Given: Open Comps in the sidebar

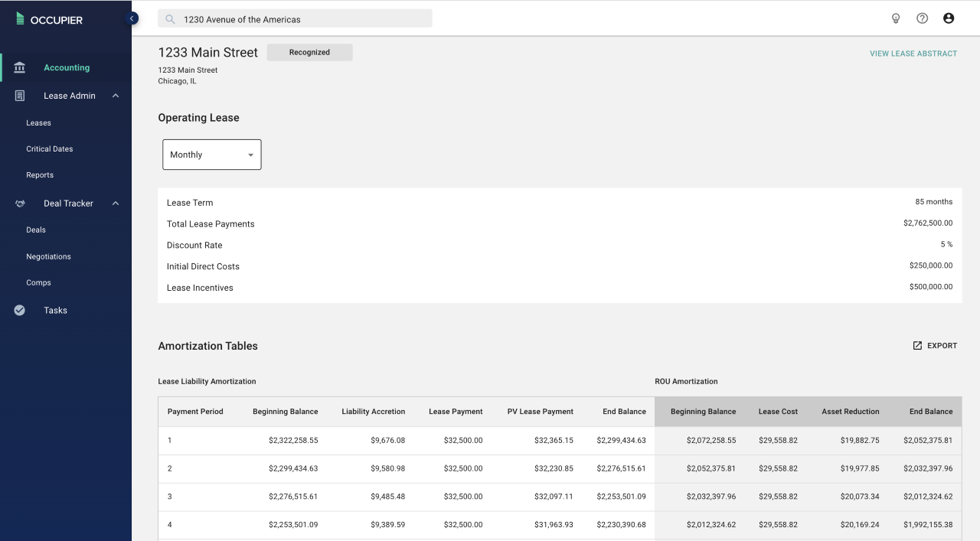Looking at the screenshot, I should [38, 282].
